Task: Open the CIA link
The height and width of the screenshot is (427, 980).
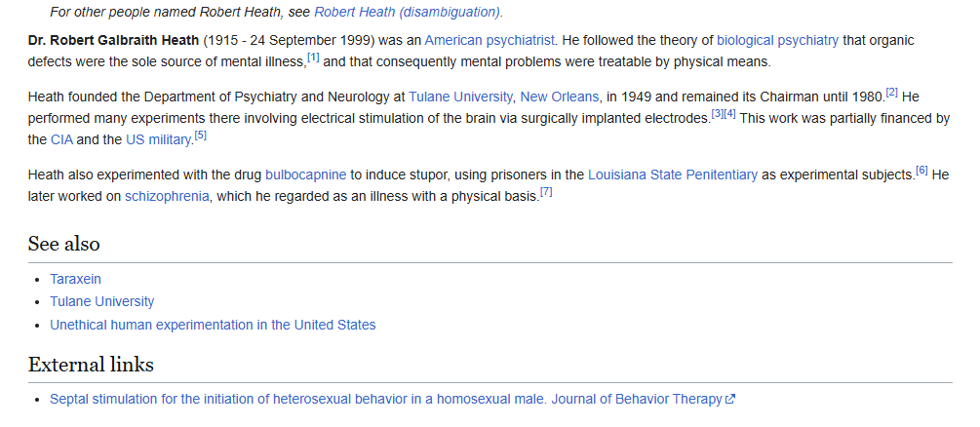Action: [x=61, y=140]
